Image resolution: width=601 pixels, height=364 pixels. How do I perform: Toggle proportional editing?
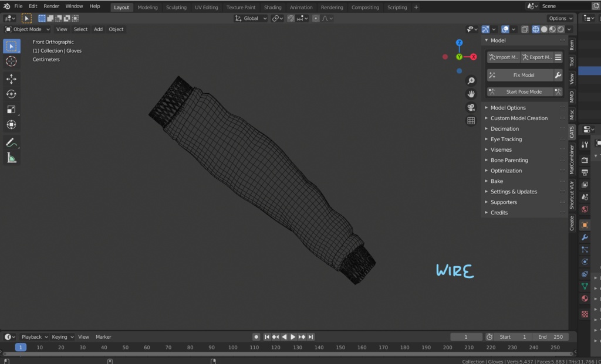click(316, 18)
